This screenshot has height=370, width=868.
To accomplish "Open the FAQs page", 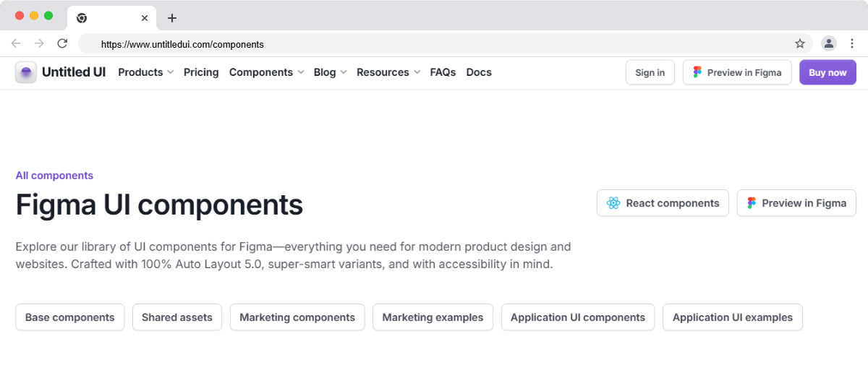I will 443,72.
